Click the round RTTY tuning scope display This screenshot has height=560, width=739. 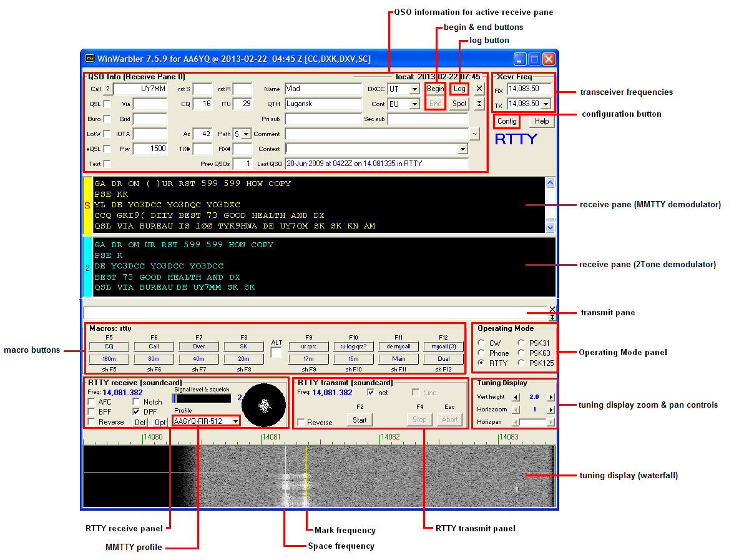(x=264, y=405)
